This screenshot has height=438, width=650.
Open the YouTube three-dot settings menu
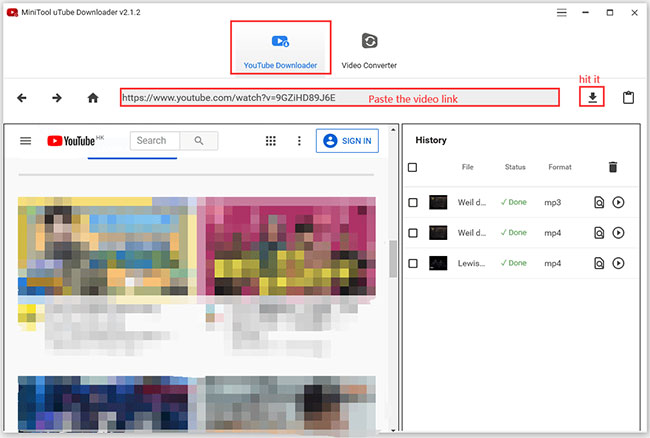(x=299, y=141)
